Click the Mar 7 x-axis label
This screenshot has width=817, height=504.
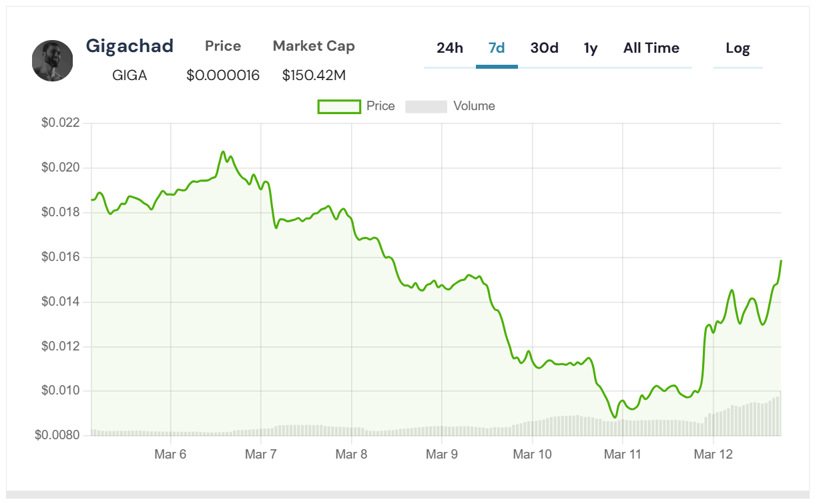[x=261, y=455]
